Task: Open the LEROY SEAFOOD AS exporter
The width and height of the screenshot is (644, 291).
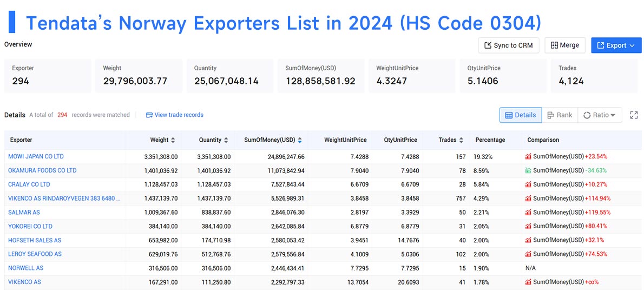Action: 35,254
